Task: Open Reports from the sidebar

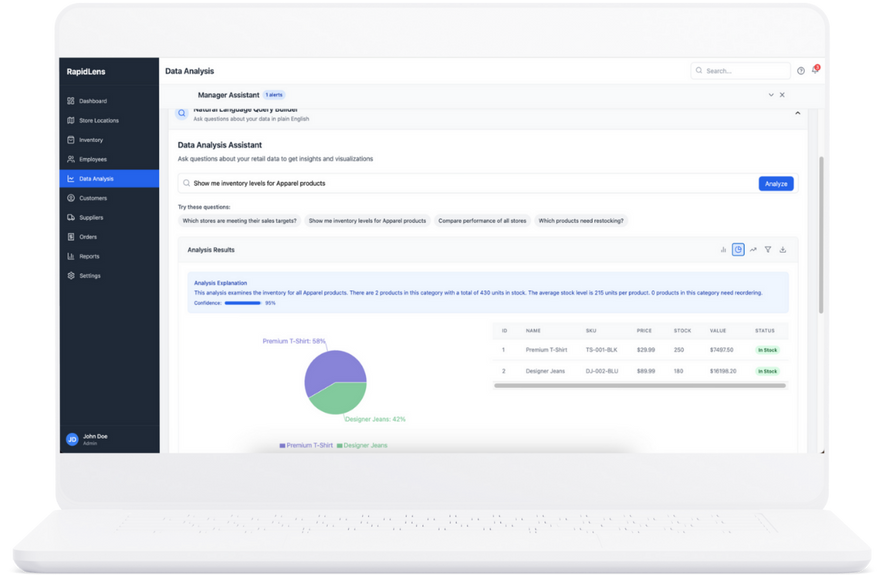Action: 109,256
